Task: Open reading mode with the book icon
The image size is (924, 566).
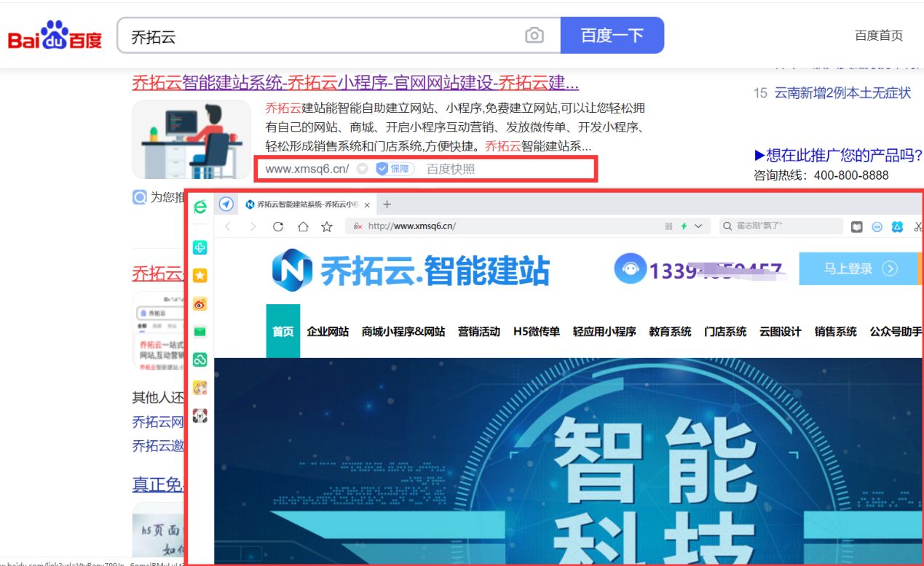Action: pos(858,226)
